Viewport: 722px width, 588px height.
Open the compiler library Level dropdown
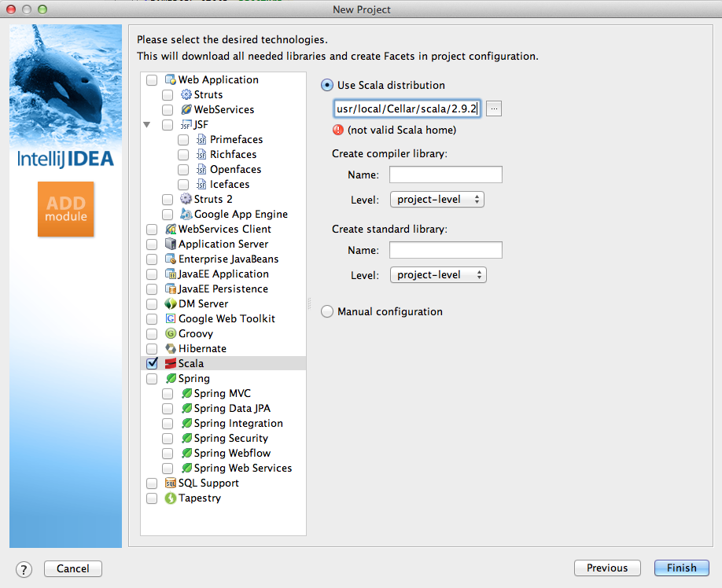[437, 199]
